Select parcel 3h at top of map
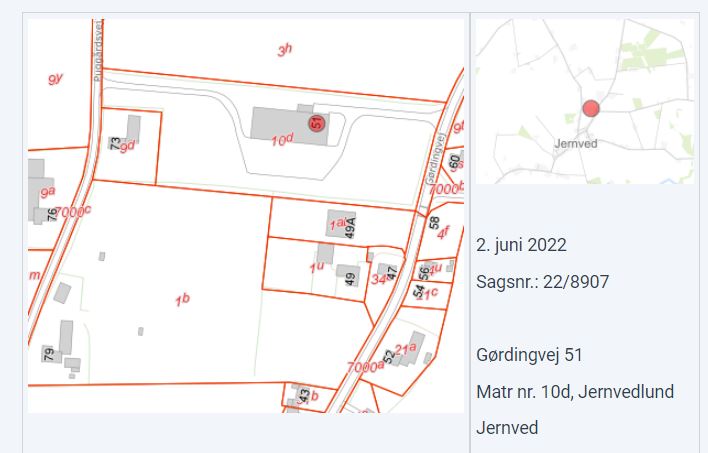Screen dimensions: 708x453 click(284, 50)
